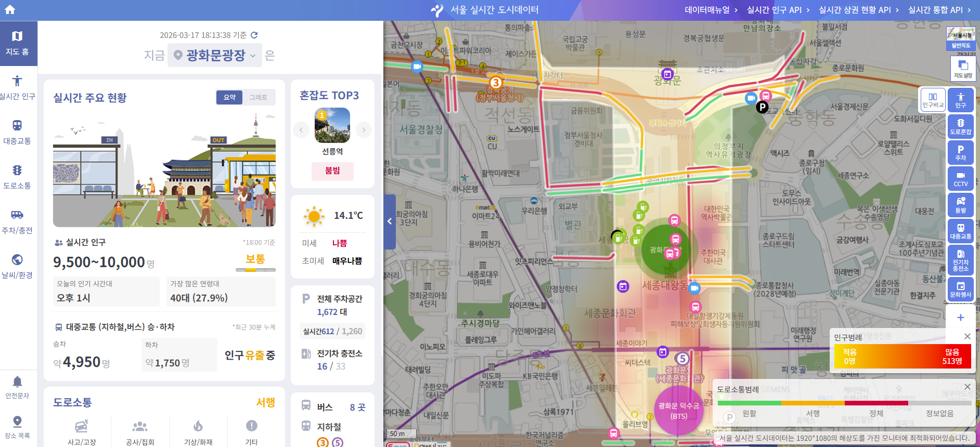Screen dimensions: 980x447
Task: Click the 선릉역 thumbnail image
Action: pyautogui.click(x=332, y=125)
